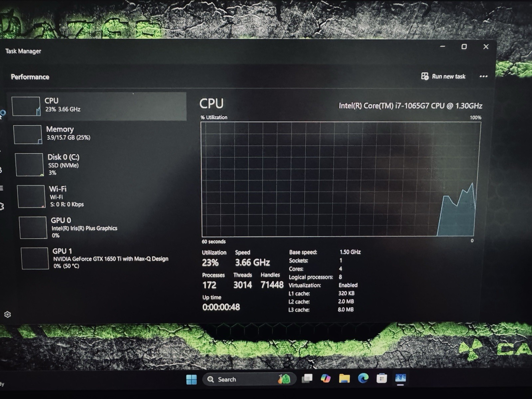
Task: Click the search highlight jacket icon
Action: pyautogui.click(x=284, y=379)
